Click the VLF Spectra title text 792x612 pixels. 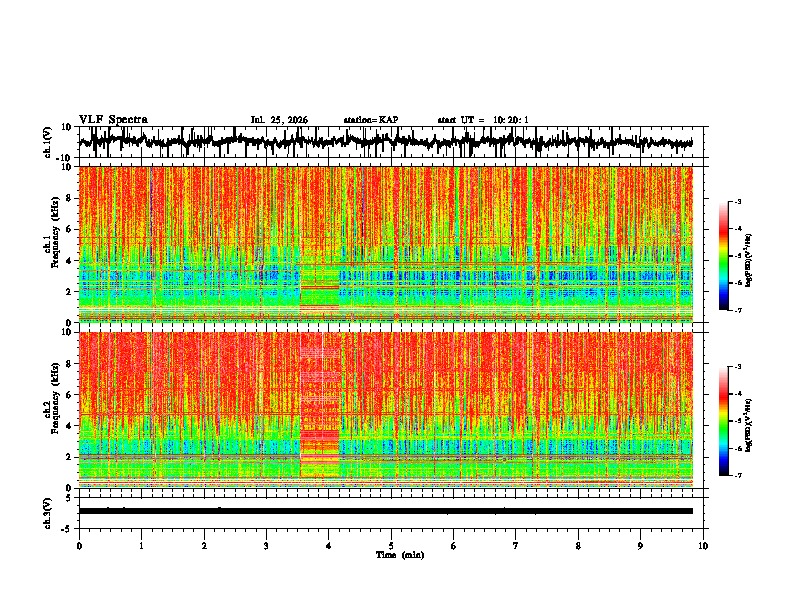pyautogui.click(x=113, y=120)
